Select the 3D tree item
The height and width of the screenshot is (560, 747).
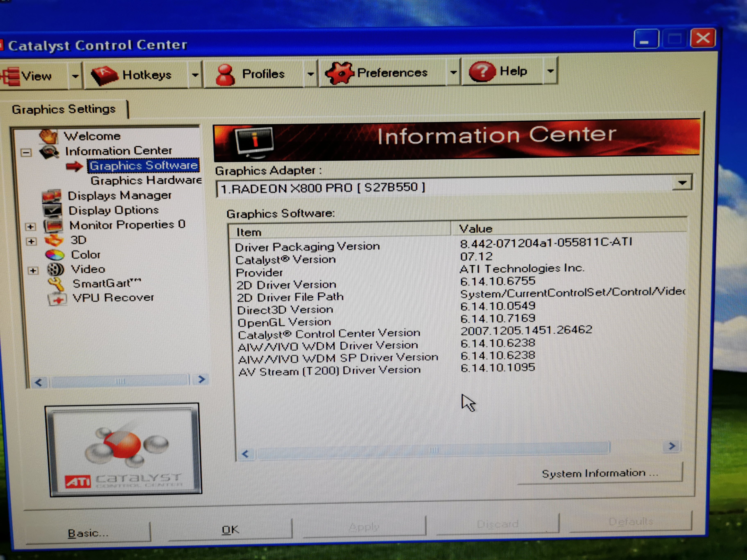pos(78,240)
